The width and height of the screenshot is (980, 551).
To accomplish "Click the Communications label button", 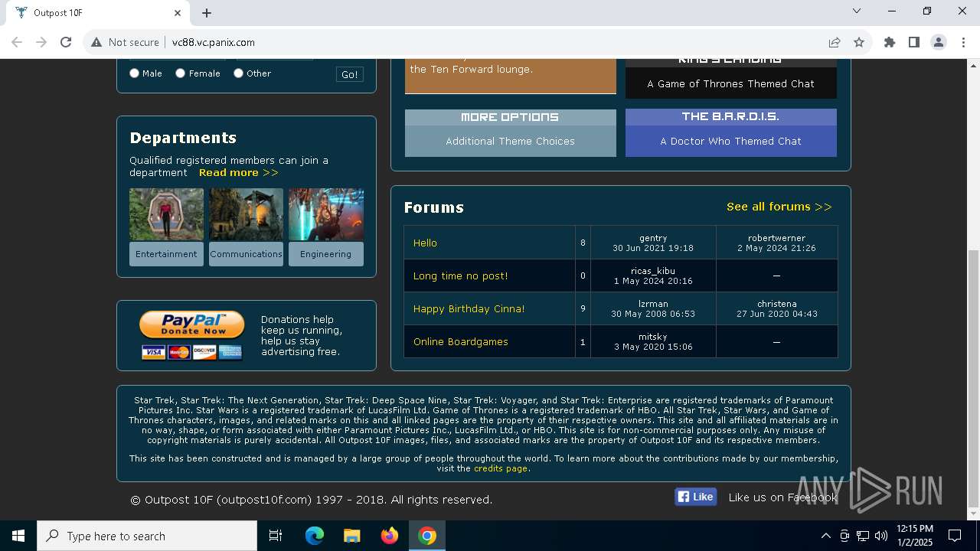I will (246, 254).
